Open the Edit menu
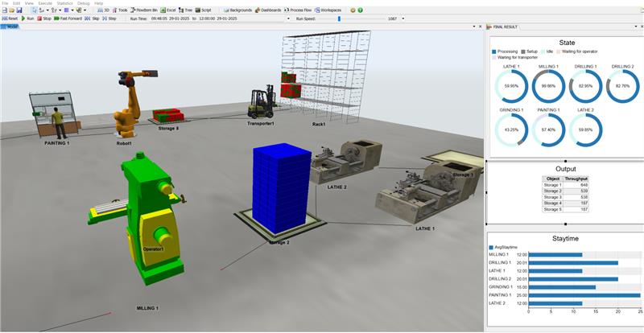Screen dimensions: 644x333 pyautogui.click(x=16, y=3)
